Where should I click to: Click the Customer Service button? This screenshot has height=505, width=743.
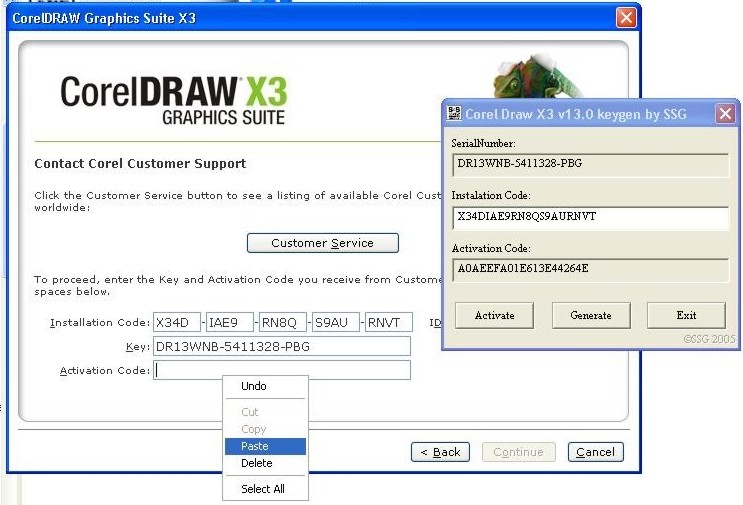(x=323, y=243)
